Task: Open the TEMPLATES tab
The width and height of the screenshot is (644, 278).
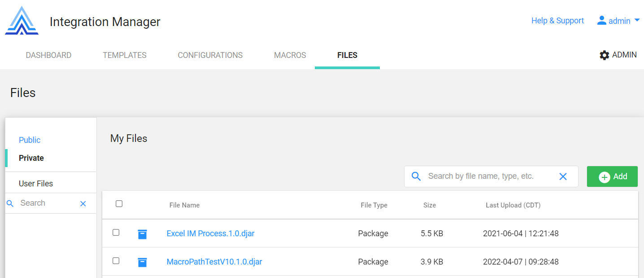Action: point(125,55)
